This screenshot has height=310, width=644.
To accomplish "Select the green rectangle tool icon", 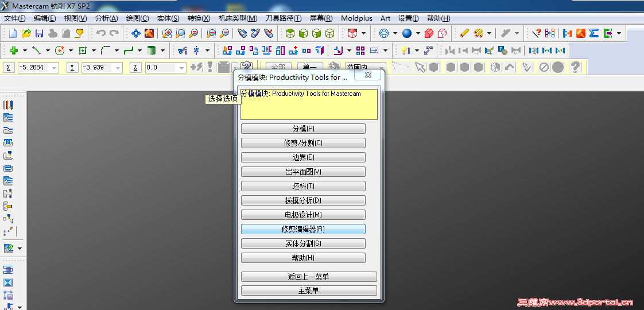I will coord(83,51).
